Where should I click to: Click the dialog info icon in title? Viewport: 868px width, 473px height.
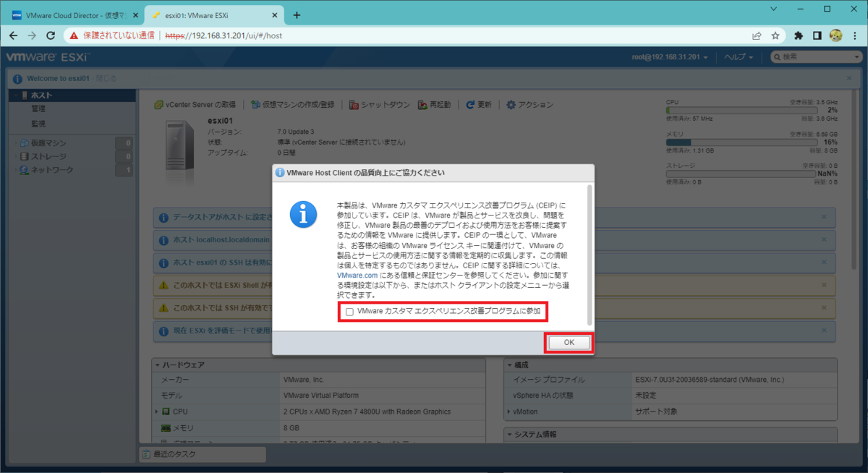click(280, 173)
